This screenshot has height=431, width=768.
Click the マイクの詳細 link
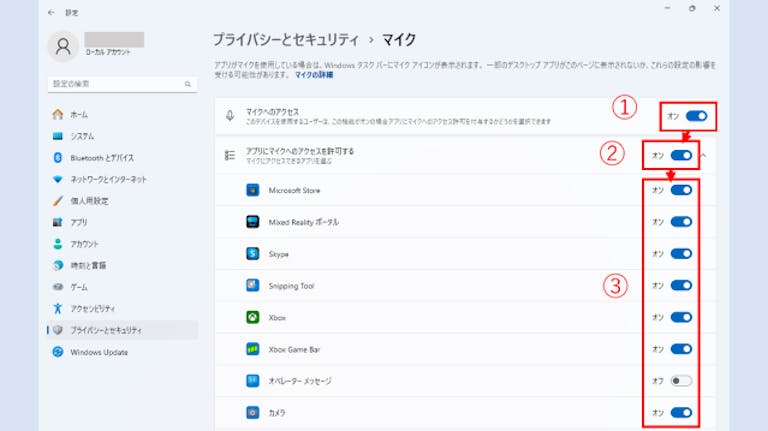point(314,75)
